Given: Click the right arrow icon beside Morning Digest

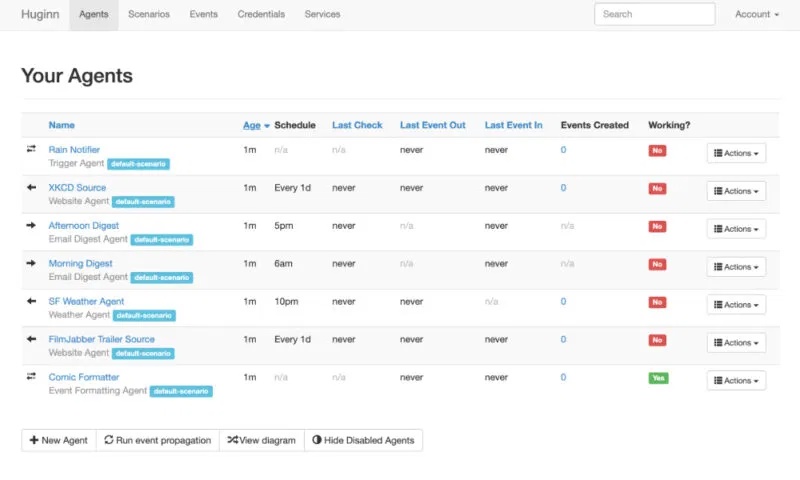Looking at the screenshot, I should pyautogui.click(x=31, y=263).
